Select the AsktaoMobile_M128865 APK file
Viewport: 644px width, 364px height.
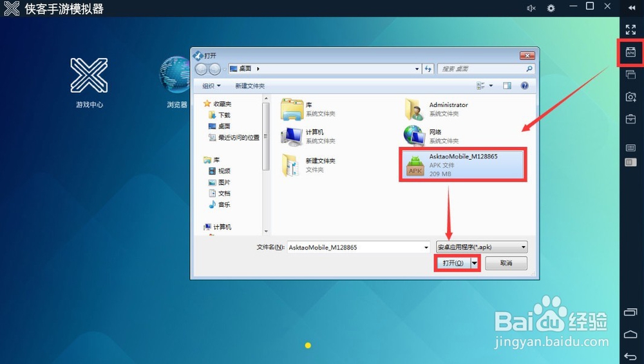point(463,165)
